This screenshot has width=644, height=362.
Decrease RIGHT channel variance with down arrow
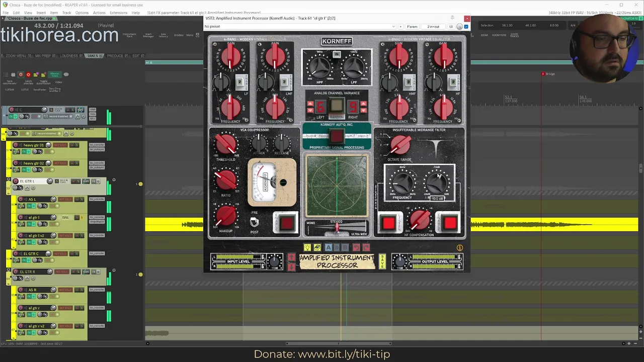pyautogui.click(x=363, y=111)
